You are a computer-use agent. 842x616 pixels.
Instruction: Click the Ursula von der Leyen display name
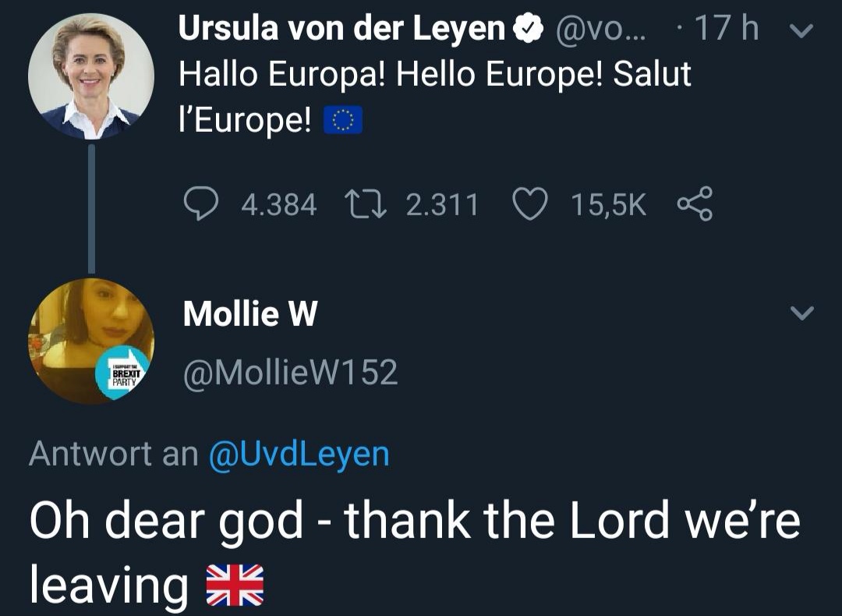point(342,30)
